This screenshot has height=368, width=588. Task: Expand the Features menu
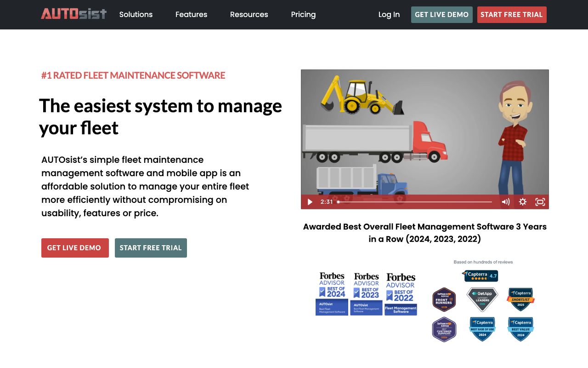(191, 14)
